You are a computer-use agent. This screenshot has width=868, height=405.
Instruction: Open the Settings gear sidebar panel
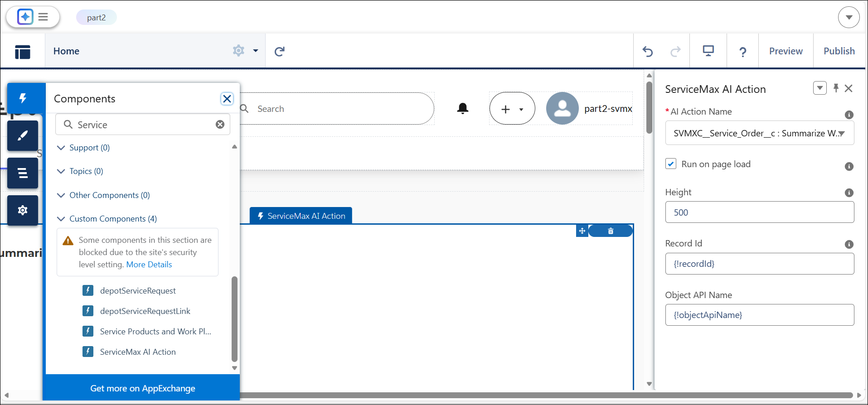[x=23, y=210]
